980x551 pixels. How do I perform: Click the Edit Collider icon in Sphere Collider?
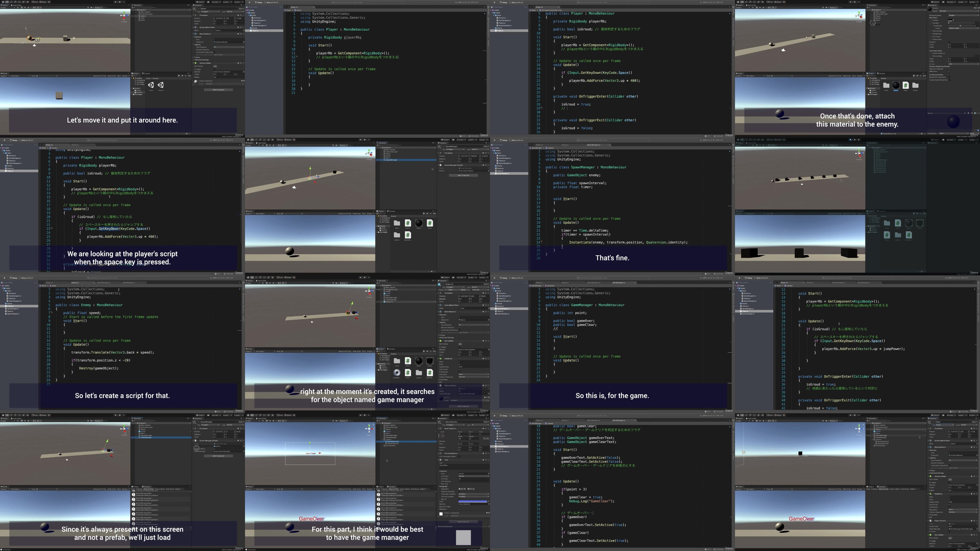click(x=215, y=66)
